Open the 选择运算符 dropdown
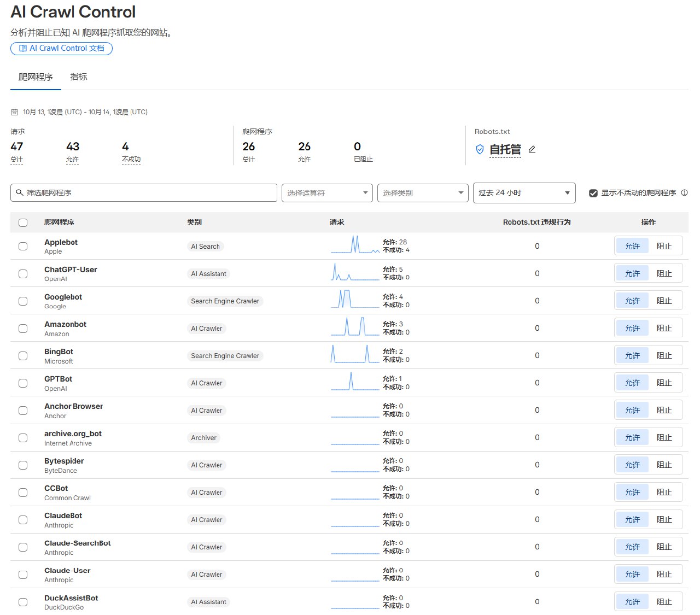Screen dimensions: 700x615 327,193
